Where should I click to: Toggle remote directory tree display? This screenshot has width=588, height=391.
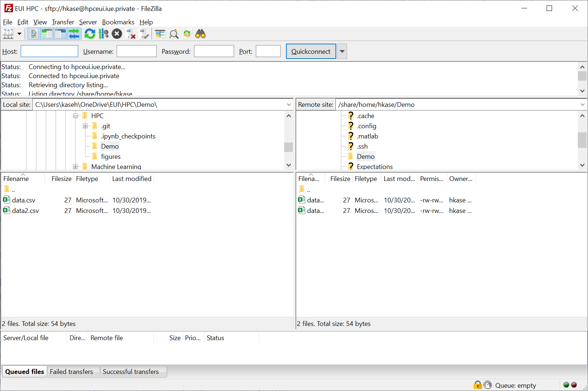60,34
